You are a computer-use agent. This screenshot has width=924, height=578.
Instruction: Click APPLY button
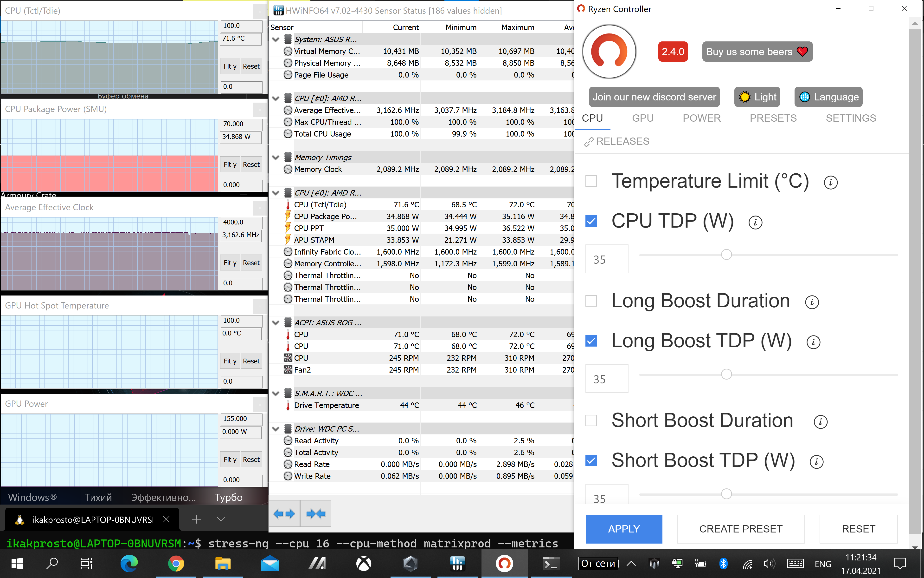624,529
